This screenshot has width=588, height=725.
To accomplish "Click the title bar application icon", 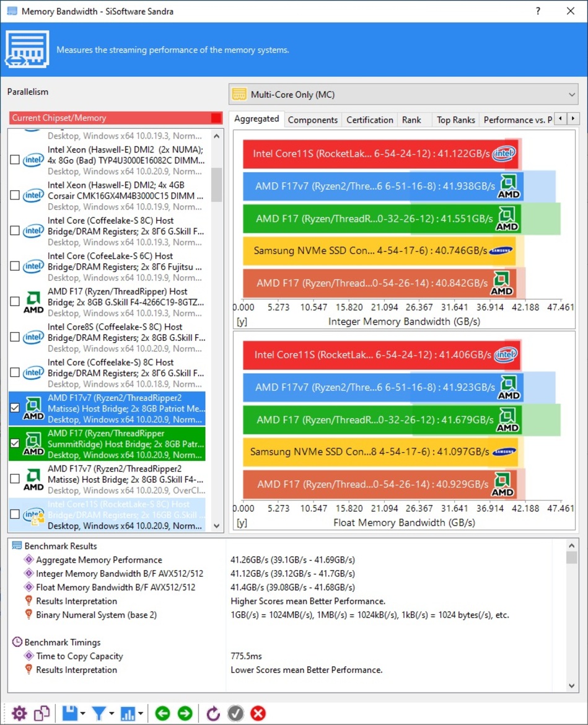I will [x=12, y=11].
